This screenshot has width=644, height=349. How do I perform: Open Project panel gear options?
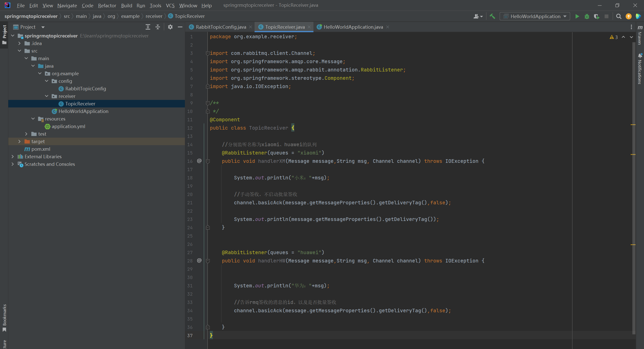pos(170,27)
